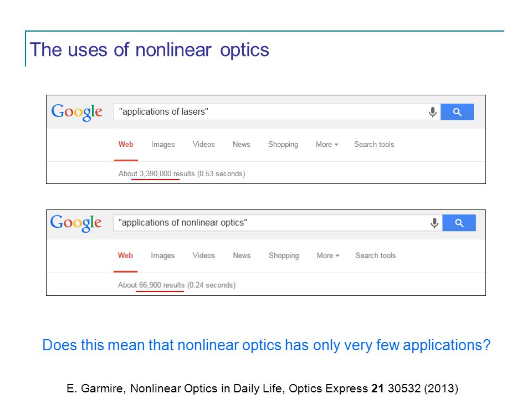
Task: Expand the More dropdown in the top search
Action: (327, 145)
